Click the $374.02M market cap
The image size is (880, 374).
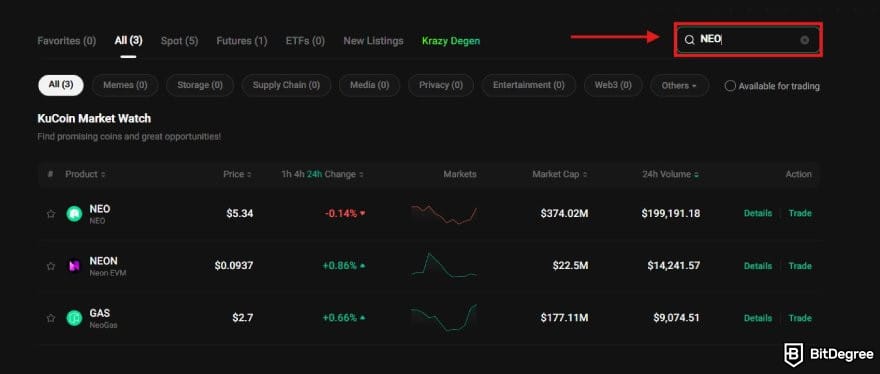click(x=565, y=213)
